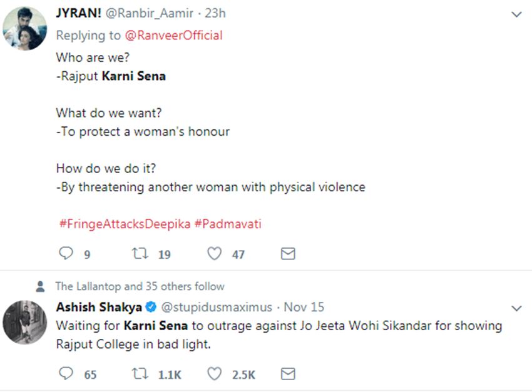Reply to Ashish Shakya's tweet
This screenshot has width=532, height=392.
(65, 374)
